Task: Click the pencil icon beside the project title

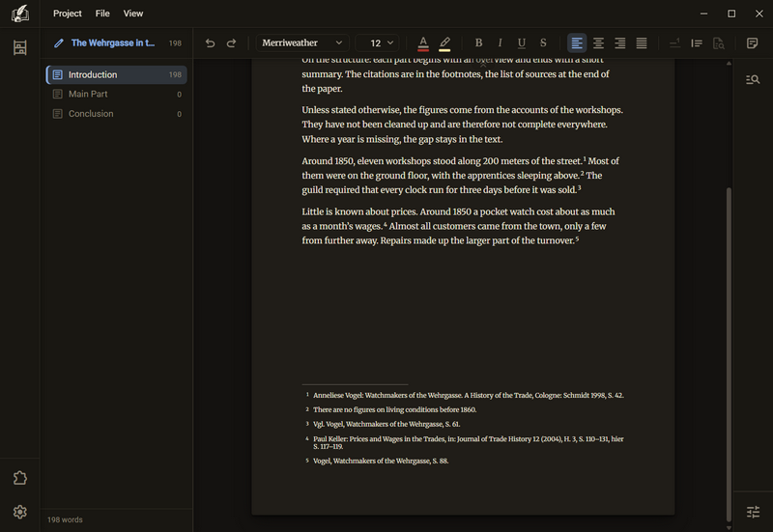Action: [x=59, y=42]
